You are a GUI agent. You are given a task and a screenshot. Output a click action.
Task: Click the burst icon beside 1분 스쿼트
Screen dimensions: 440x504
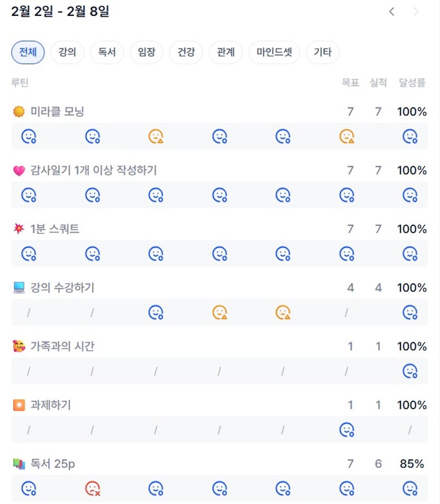pyautogui.click(x=19, y=229)
